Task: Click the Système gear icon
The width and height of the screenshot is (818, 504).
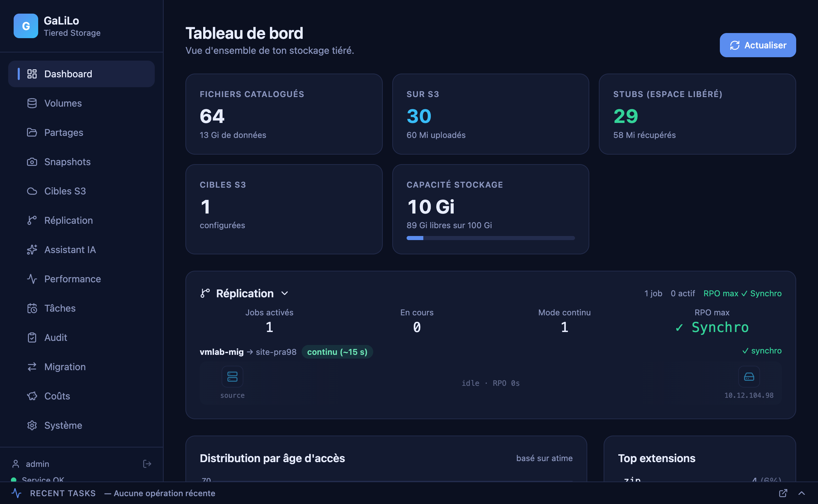Action: [32, 425]
